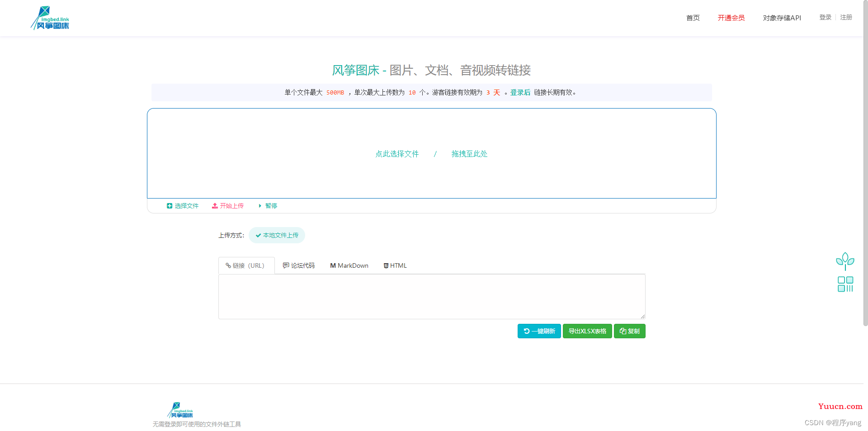868x431 pixels.
Task: Click the 复制 copy button
Action: click(629, 331)
